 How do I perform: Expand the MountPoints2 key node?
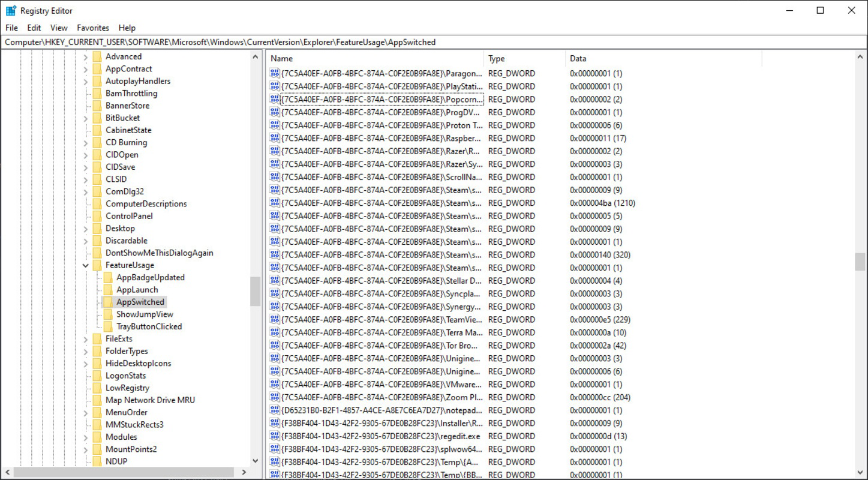pyautogui.click(x=85, y=449)
